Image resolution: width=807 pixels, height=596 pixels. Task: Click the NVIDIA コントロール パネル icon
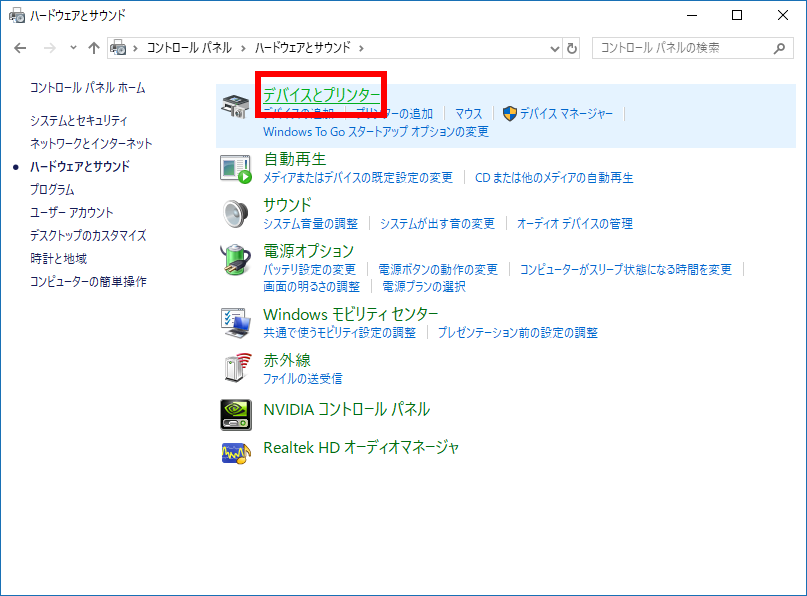[236, 415]
